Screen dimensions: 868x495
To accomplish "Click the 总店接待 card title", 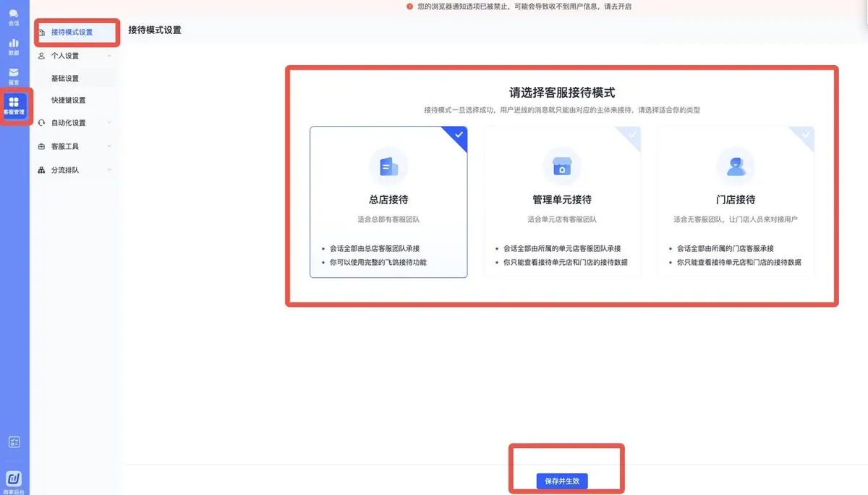I will click(x=388, y=200).
